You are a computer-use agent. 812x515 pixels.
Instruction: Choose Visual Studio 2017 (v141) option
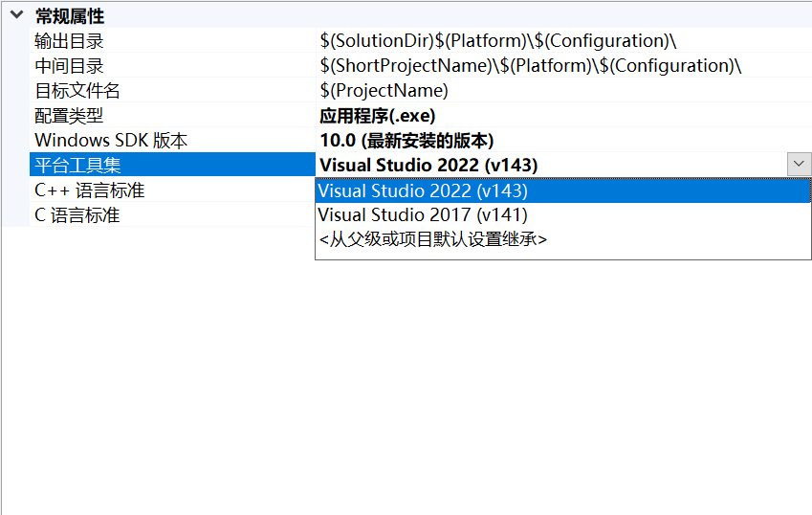coord(563,214)
